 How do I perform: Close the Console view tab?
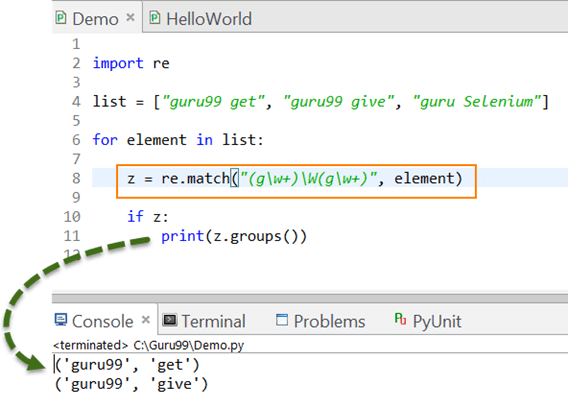coord(146,320)
